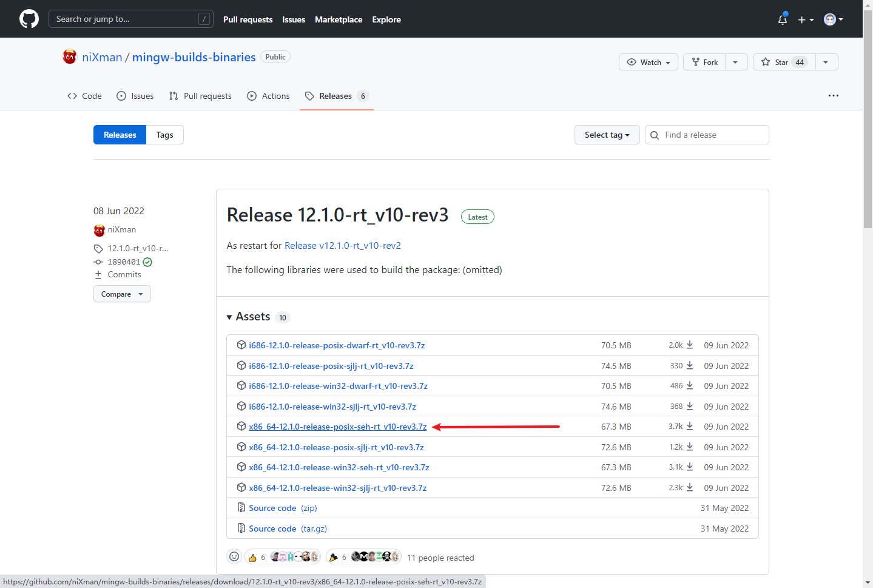Click the smiley add-reaction button
This screenshot has height=588, width=873.
(234, 556)
